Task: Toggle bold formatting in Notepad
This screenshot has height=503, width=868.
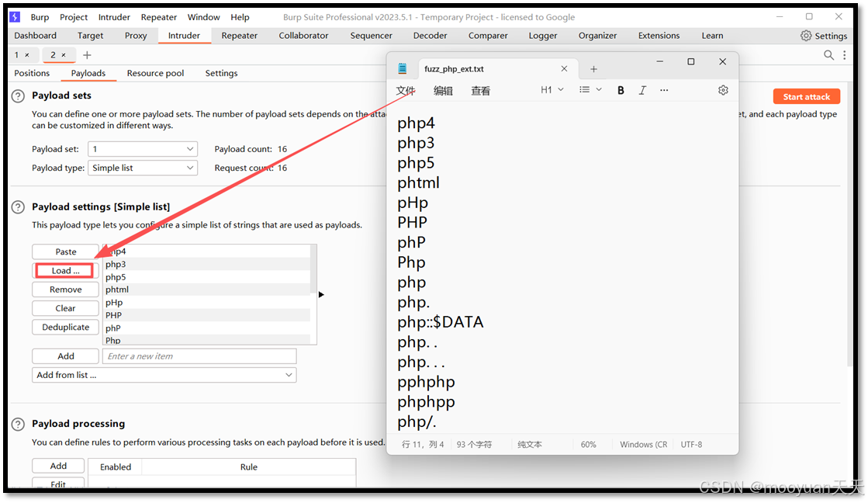Action: click(x=621, y=90)
